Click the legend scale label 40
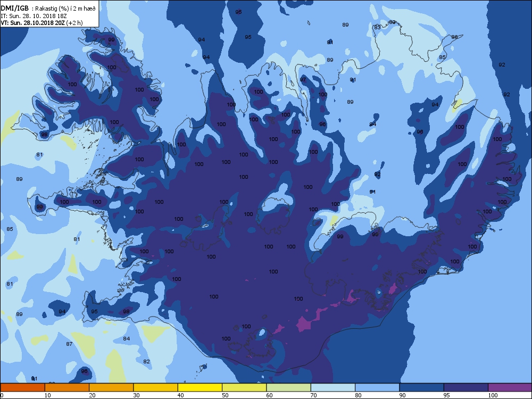 pos(180,395)
